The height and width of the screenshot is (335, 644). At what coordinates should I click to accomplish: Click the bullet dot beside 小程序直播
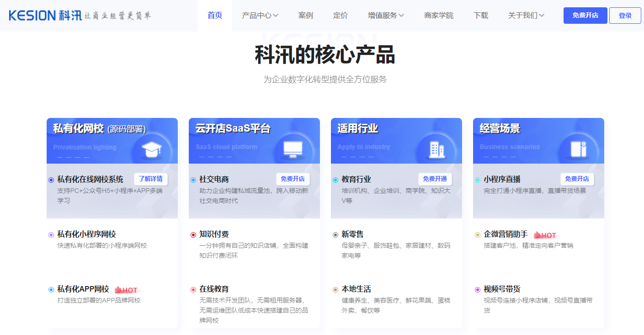(478, 180)
